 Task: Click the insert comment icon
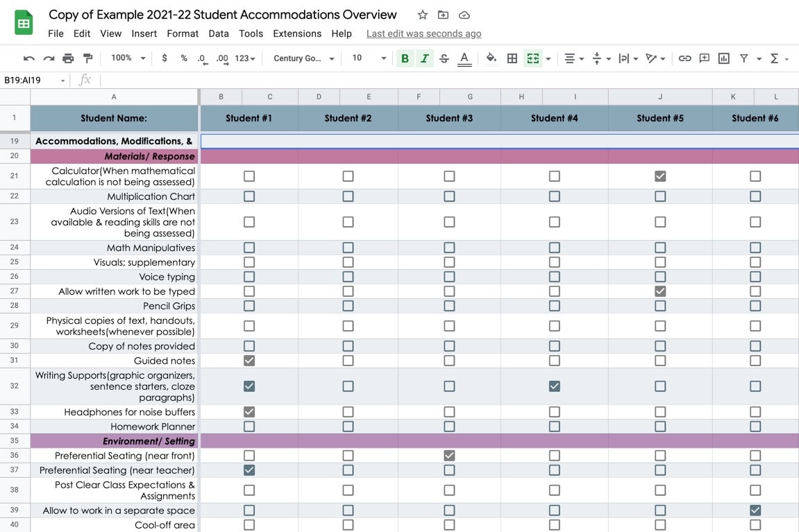coord(704,58)
